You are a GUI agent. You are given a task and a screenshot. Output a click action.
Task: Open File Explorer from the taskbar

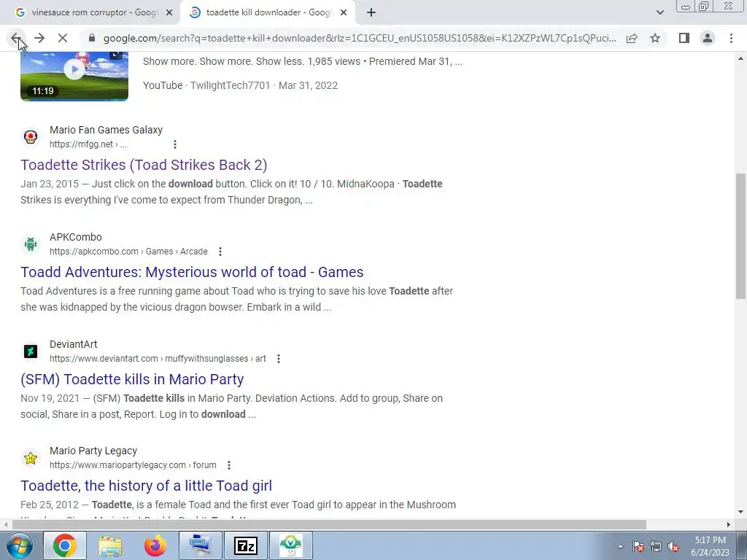point(110,545)
